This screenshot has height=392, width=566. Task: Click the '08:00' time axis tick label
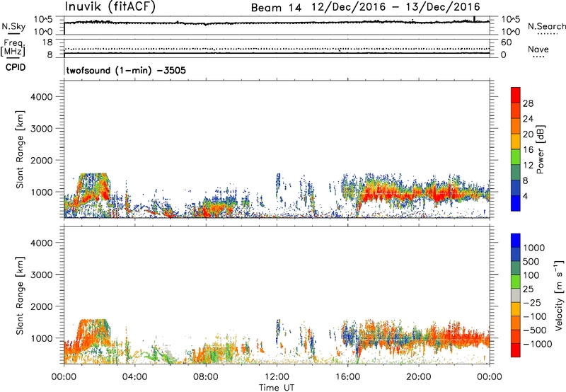[x=206, y=377]
